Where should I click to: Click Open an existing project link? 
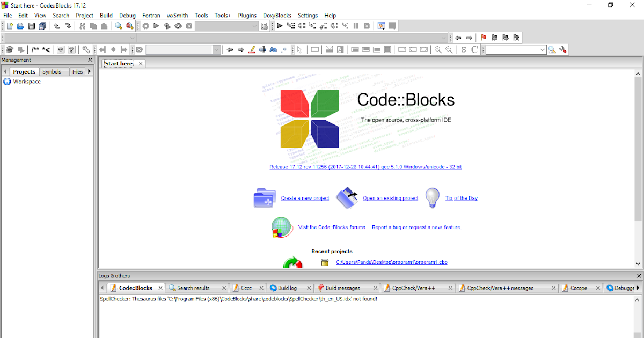tap(391, 198)
